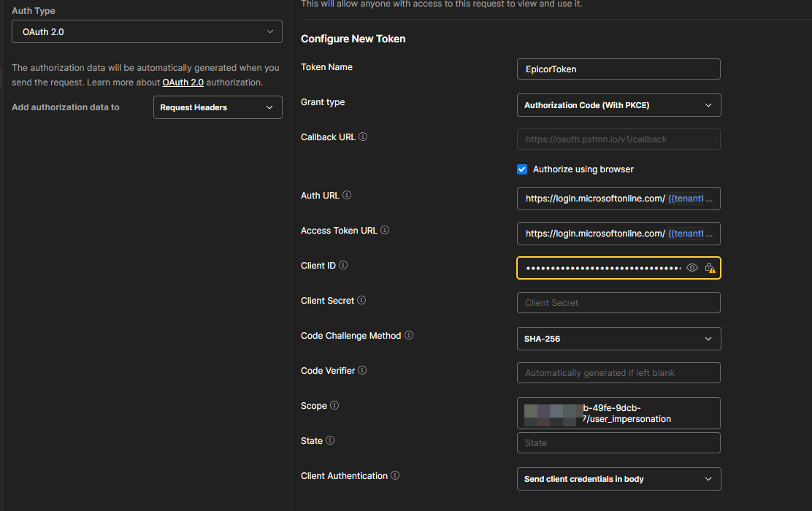
Task: Open the OAuth 2.0 learn more link
Action: [183, 82]
